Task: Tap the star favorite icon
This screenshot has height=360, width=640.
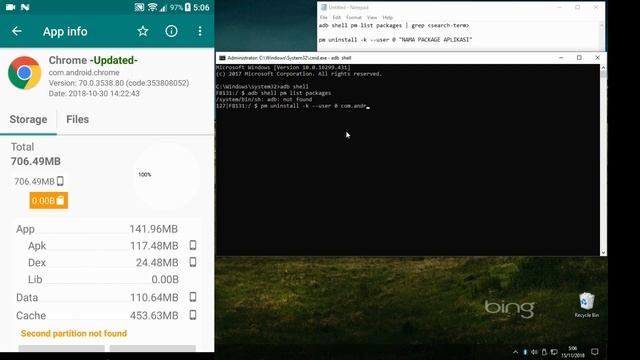Action: point(143,31)
